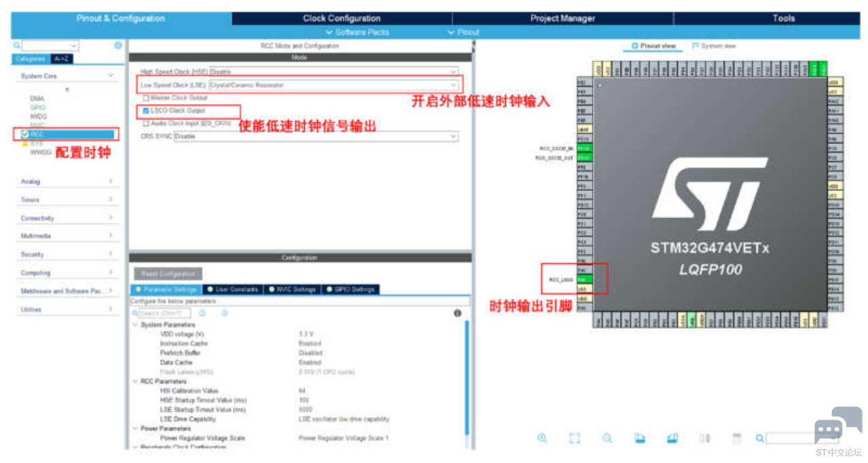The height and width of the screenshot is (463, 868).
Task: Expand the Security category
Action: 67,254
